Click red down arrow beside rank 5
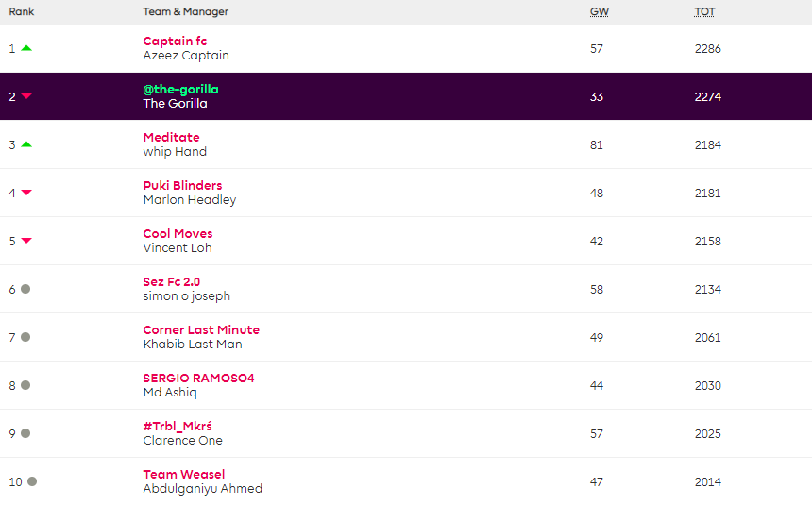The image size is (812, 505). (26, 241)
